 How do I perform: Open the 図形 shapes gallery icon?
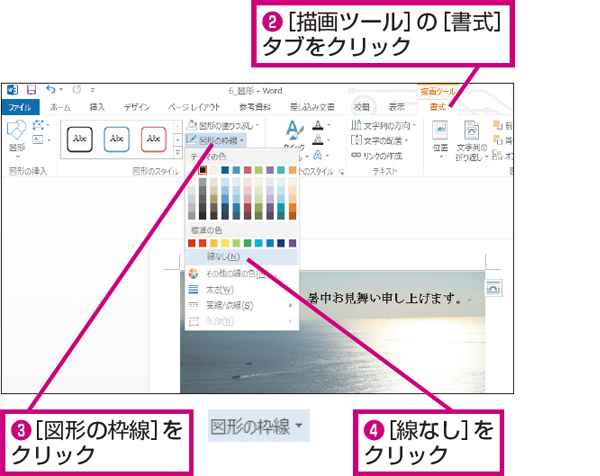17,134
